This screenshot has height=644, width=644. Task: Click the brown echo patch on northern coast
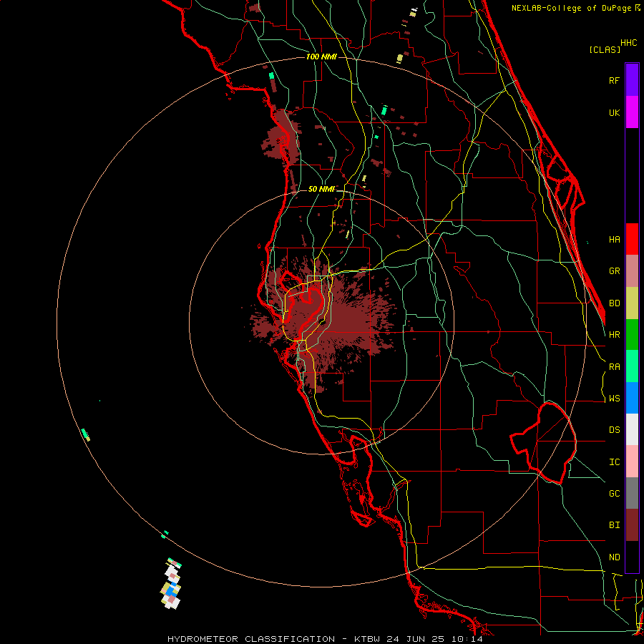pyautogui.click(x=280, y=137)
